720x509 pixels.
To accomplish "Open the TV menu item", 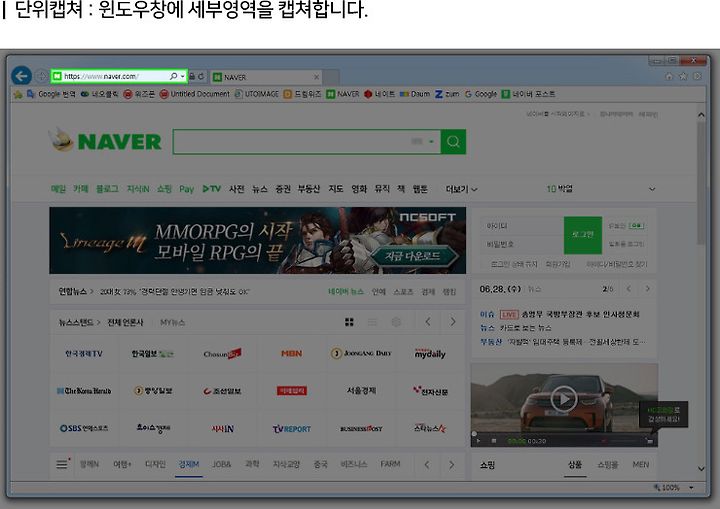I will coord(212,189).
